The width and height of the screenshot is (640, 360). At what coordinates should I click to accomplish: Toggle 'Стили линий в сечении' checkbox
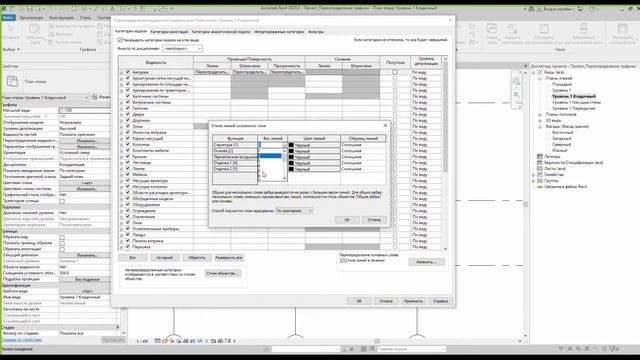click(x=342, y=260)
